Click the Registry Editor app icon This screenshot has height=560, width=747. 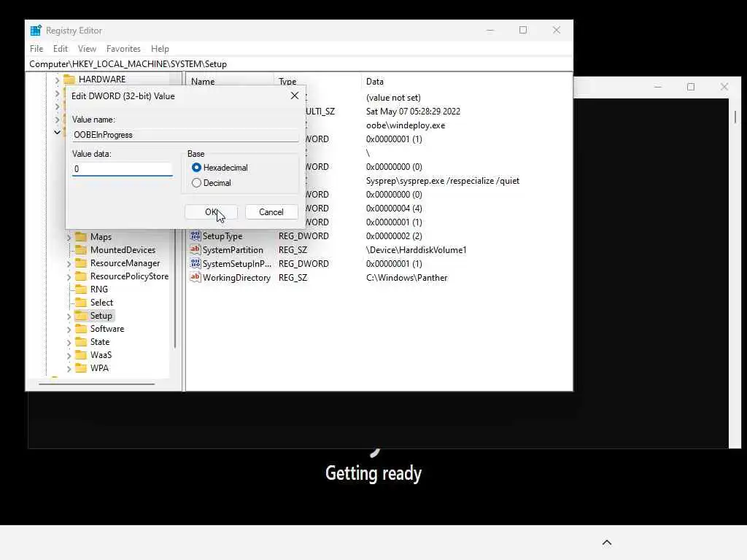point(36,31)
